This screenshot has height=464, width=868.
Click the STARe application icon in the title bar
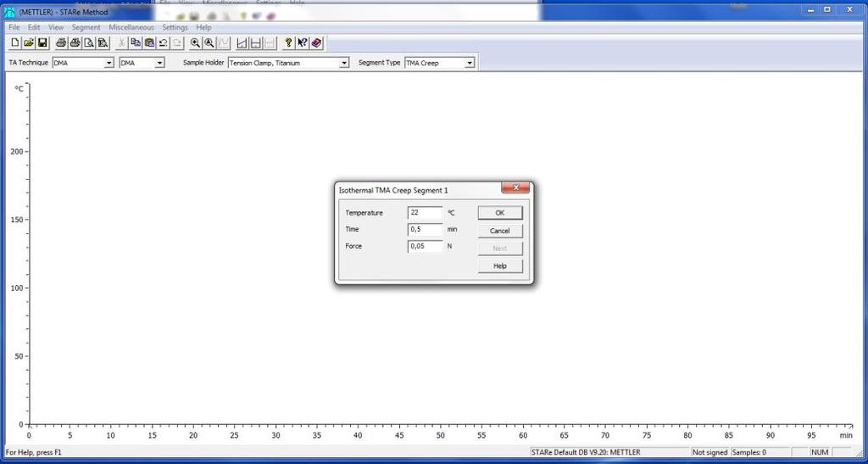coord(9,12)
